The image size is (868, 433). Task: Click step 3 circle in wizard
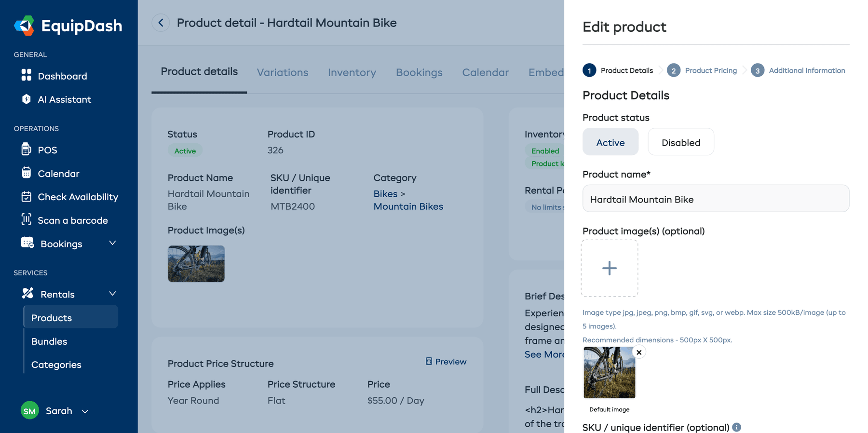(x=758, y=70)
